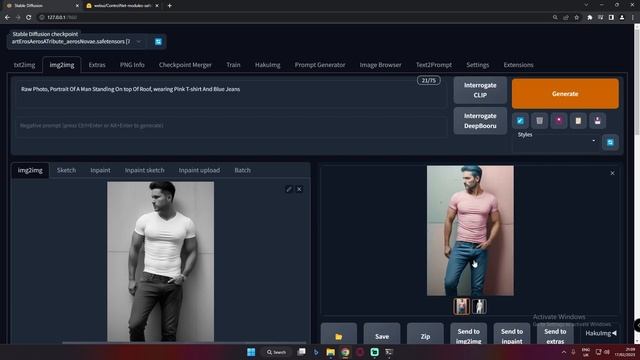Open the Windows Start menu
Screen dimensions: 640x360
coord(251,352)
